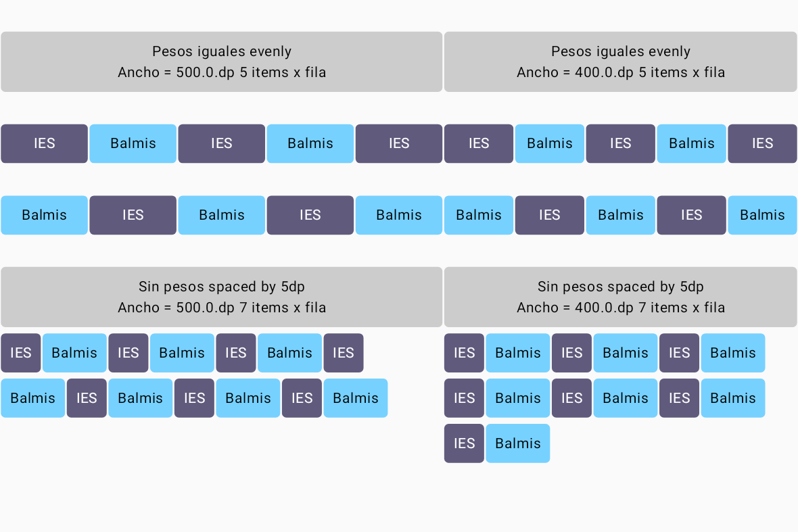Select the "Sin pesos spaced by 5dp" 500.0.dp header
The image size is (798, 532).
coord(221,297)
